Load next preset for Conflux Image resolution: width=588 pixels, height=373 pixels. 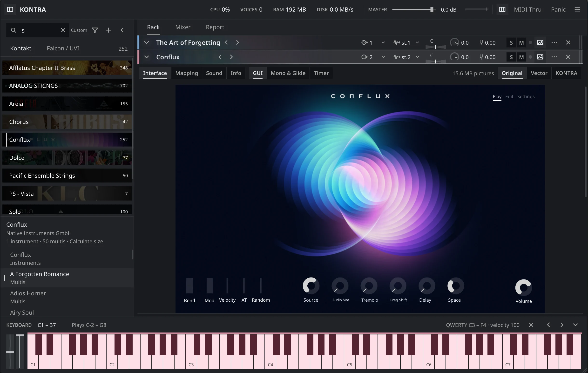[231, 57]
